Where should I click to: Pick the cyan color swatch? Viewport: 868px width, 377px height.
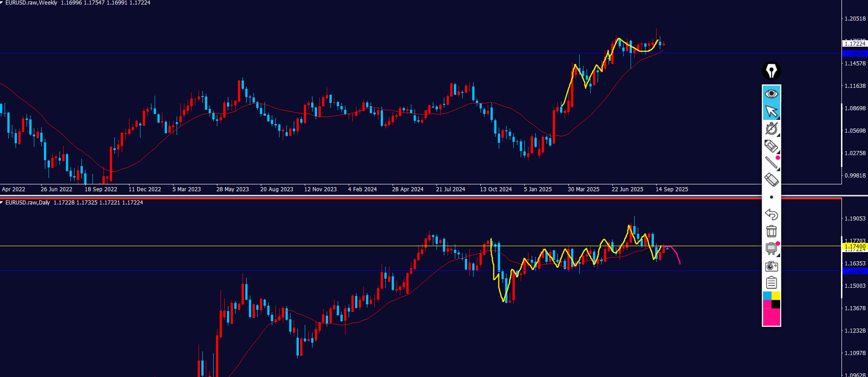tap(767, 296)
